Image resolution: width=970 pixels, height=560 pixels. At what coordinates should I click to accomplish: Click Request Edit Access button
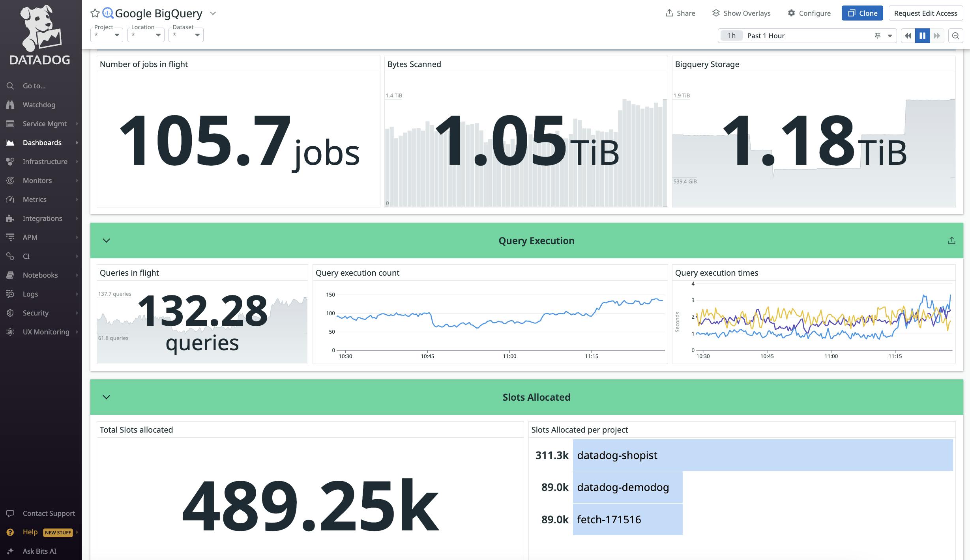click(925, 13)
